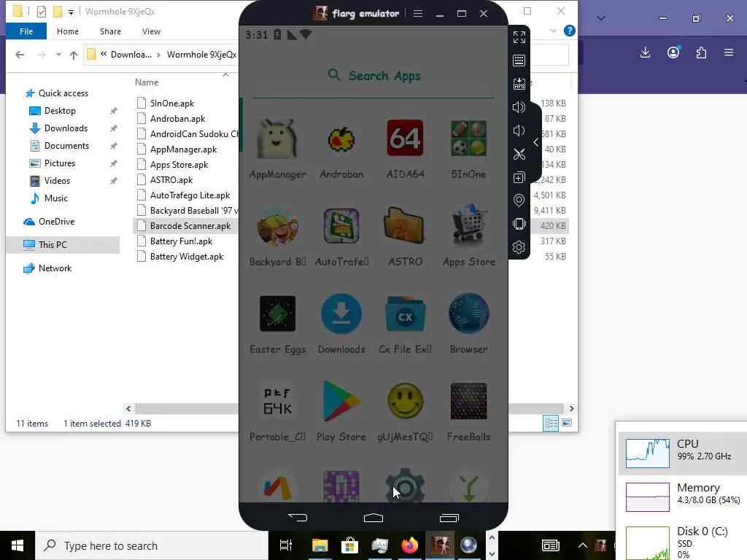Screen dimensions: 747x560
Task: Tap the Android back navigation button
Action: click(298, 518)
